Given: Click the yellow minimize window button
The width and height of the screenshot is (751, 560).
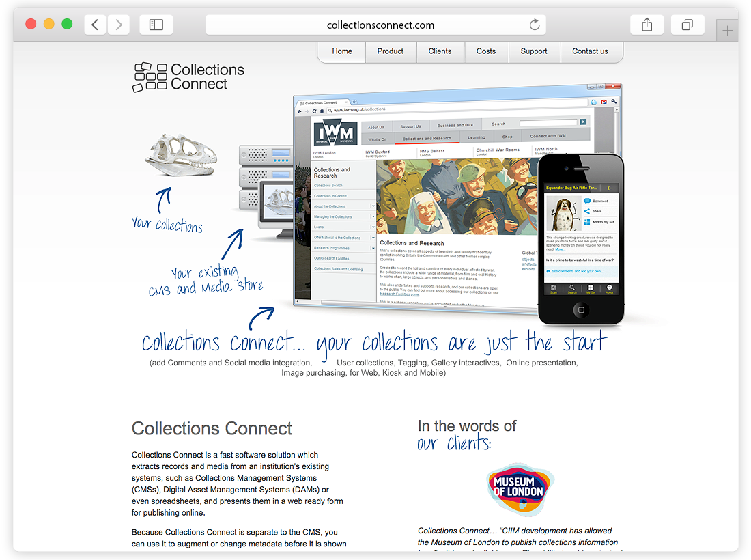Looking at the screenshot, I should (x=49, y=24).
